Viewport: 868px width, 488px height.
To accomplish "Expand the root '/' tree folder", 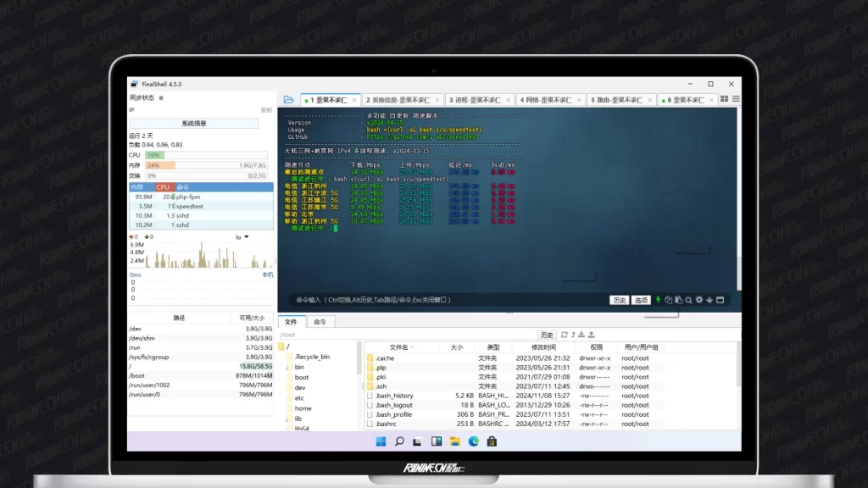I will [282, 347].
